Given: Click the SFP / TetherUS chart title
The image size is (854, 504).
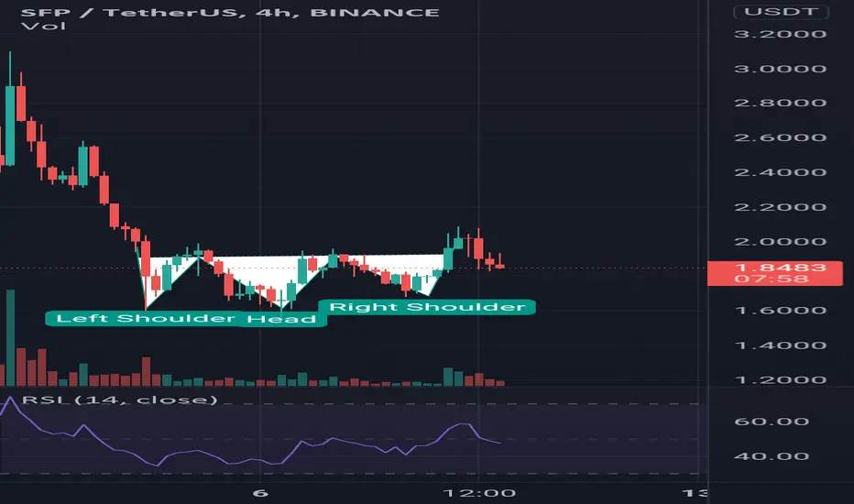Looking at the screenshot, I should [x=230, y=13].
